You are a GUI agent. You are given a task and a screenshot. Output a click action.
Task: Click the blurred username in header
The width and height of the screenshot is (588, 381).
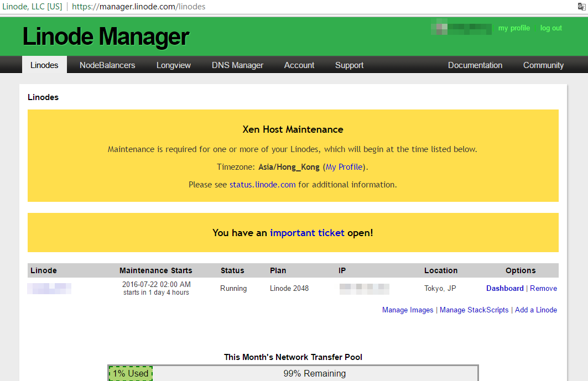click(x=461, y=29)
